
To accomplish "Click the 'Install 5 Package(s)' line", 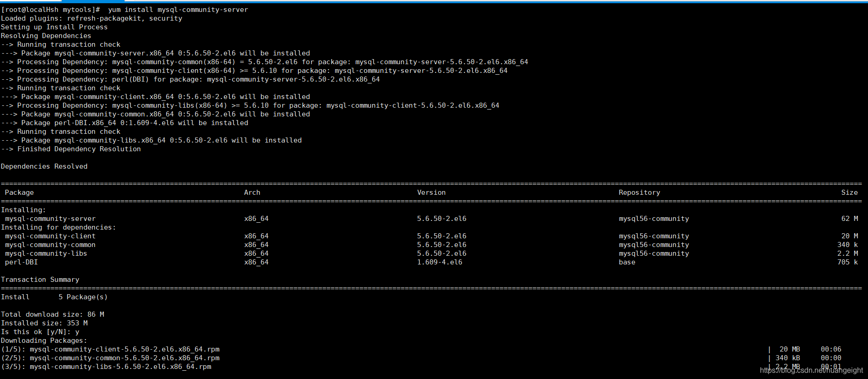I will point(54,297).
